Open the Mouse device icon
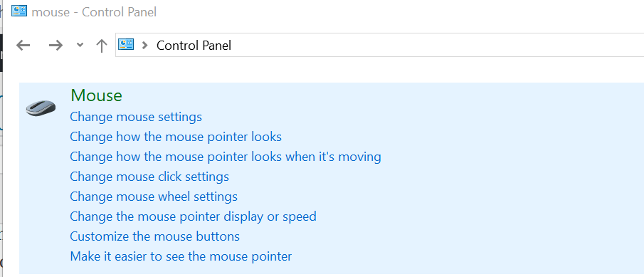 [x=41, y=108]
